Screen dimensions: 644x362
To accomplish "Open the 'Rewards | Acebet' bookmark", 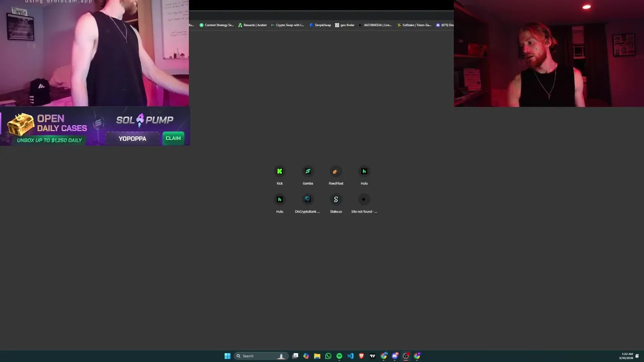I will pyautogui.click(x=253, y=25).
